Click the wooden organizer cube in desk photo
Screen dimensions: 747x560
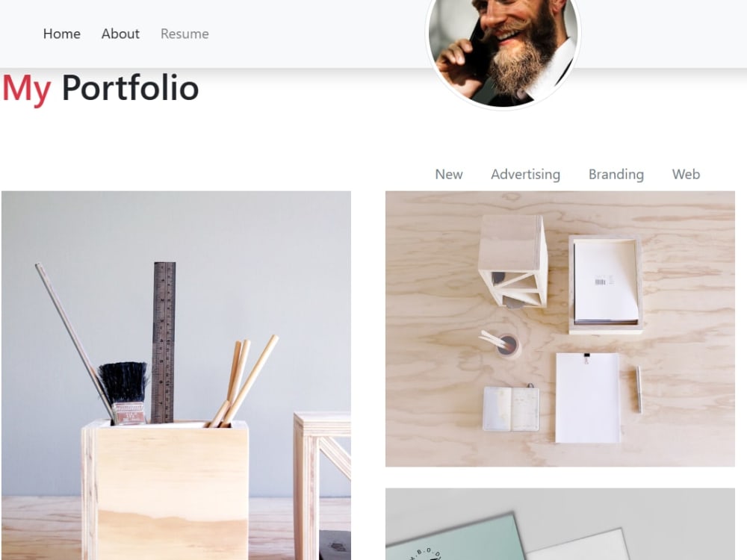point(513,261)
